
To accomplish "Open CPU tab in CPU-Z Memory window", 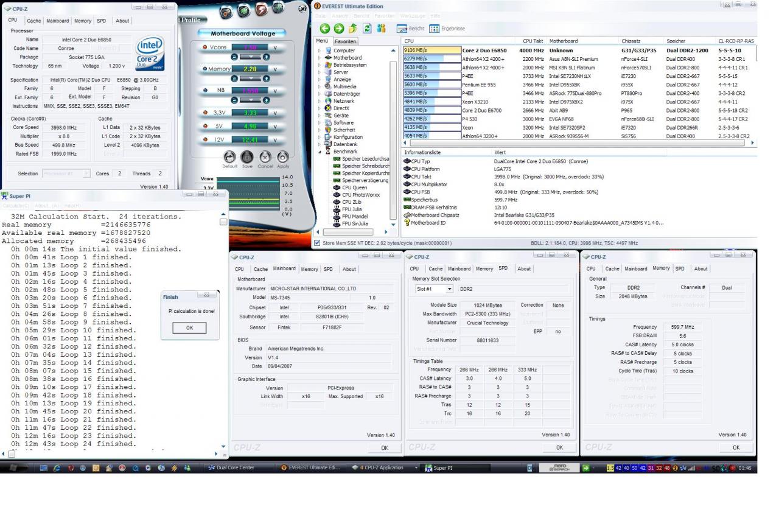I will (592, 269).
